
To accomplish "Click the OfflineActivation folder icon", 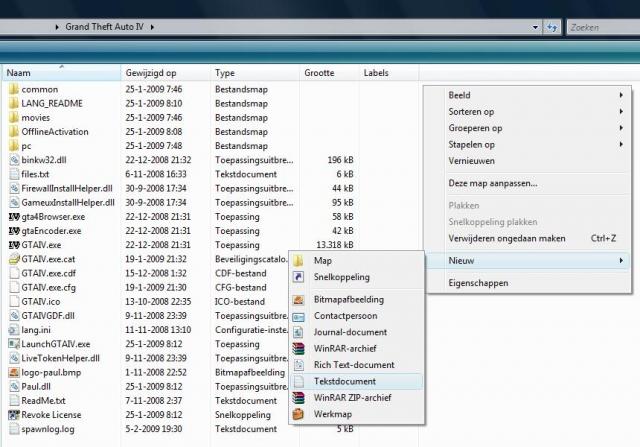I will [14, 131].
